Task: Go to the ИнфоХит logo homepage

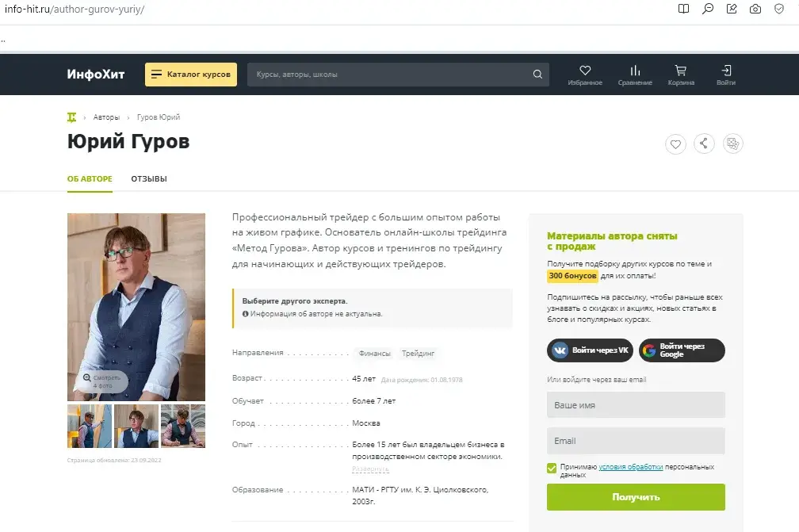Action: [x=96, y=75]
